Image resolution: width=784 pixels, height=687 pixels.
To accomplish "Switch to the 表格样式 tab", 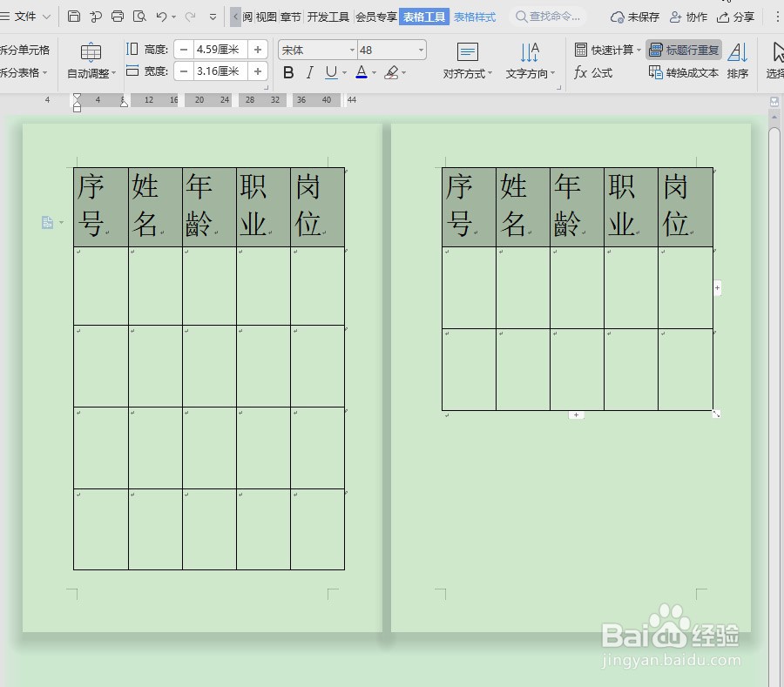I will 475,15.
